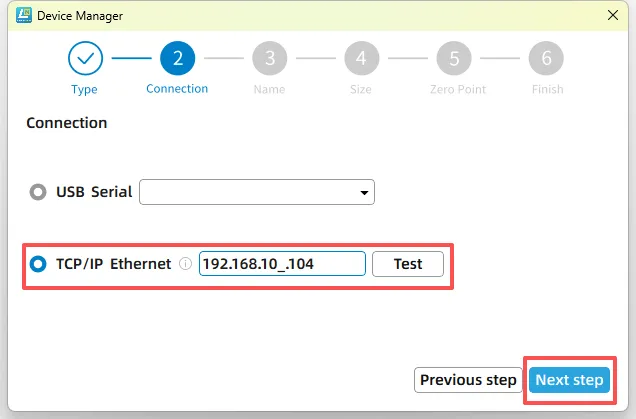Click the step 3 Name circle
Viewport: 636px width, 419px height.
click(269, 58)
